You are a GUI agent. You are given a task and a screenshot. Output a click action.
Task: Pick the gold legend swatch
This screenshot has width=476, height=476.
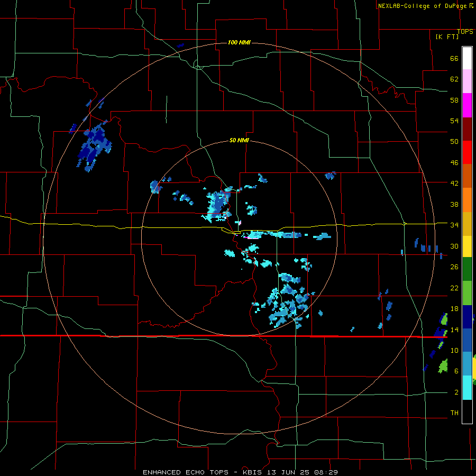click(467, 224)
